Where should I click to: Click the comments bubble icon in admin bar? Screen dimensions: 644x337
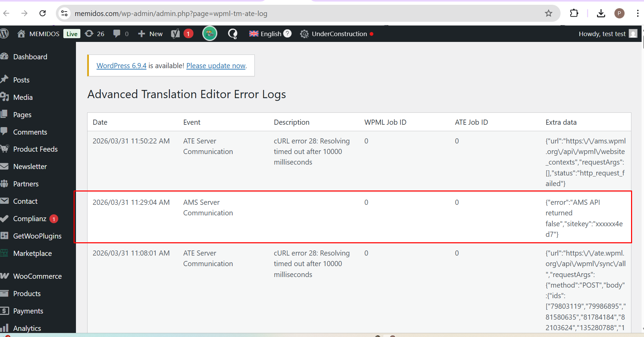(x=117, y=34)
